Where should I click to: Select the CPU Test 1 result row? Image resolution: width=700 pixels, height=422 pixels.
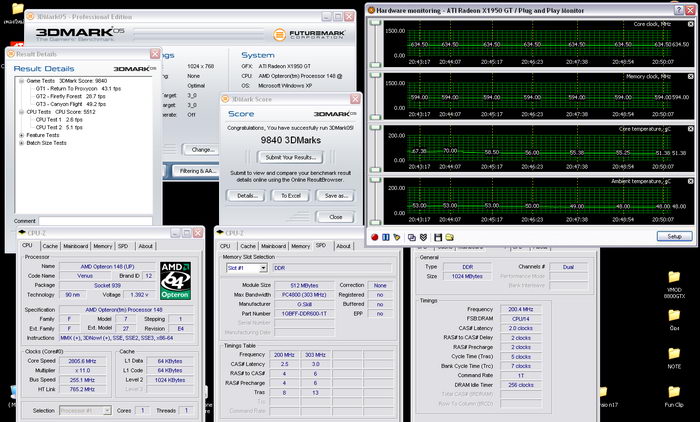click(59, 120)
